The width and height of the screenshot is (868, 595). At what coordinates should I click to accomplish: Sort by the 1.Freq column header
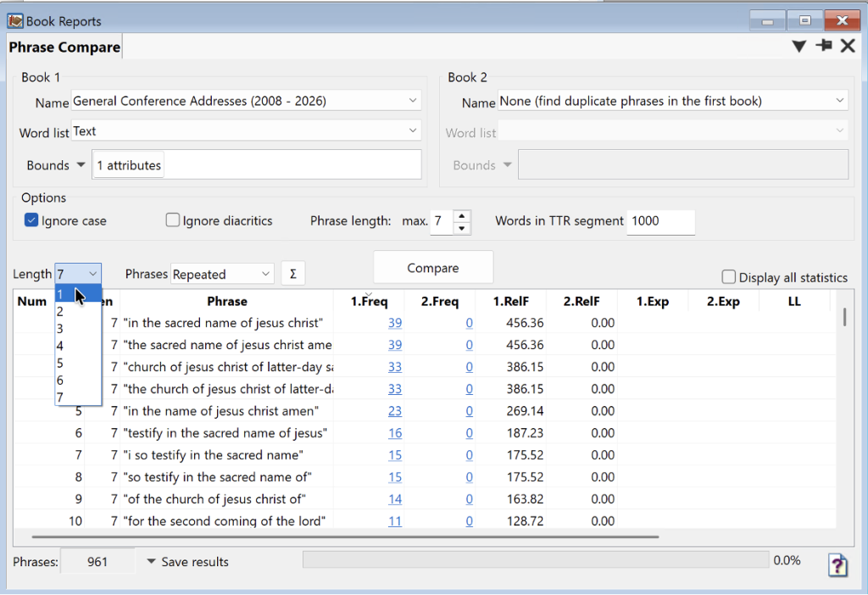(x=370, y=301)
